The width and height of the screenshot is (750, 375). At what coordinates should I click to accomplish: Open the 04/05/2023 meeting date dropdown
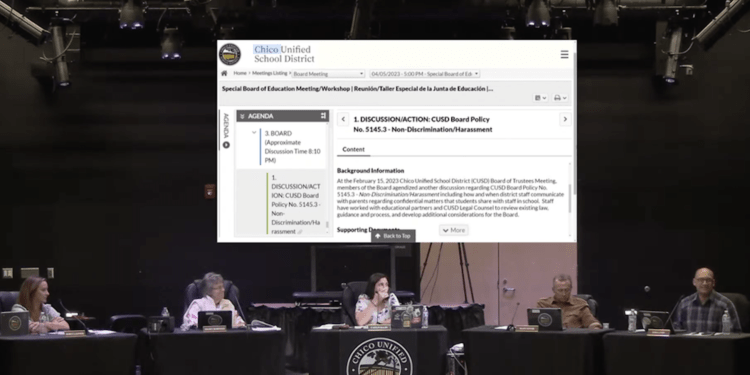pyautogui.click(x=424, y=74)
